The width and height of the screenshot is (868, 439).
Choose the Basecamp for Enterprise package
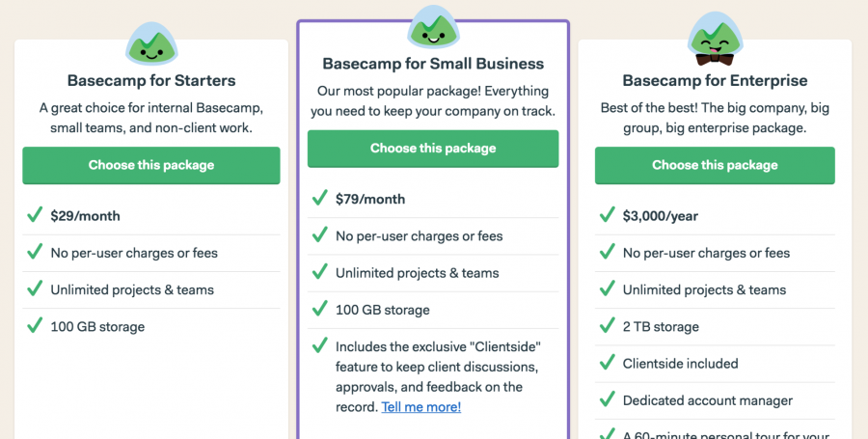point(715,165)
